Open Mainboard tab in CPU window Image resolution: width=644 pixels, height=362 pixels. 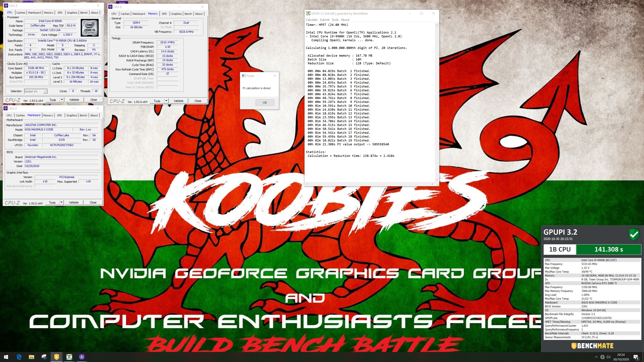(34, 13)
